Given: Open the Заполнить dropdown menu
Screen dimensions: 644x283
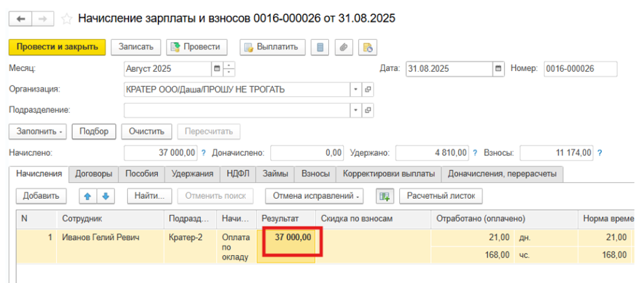Looking at the screenshot, I should point(37,131).
